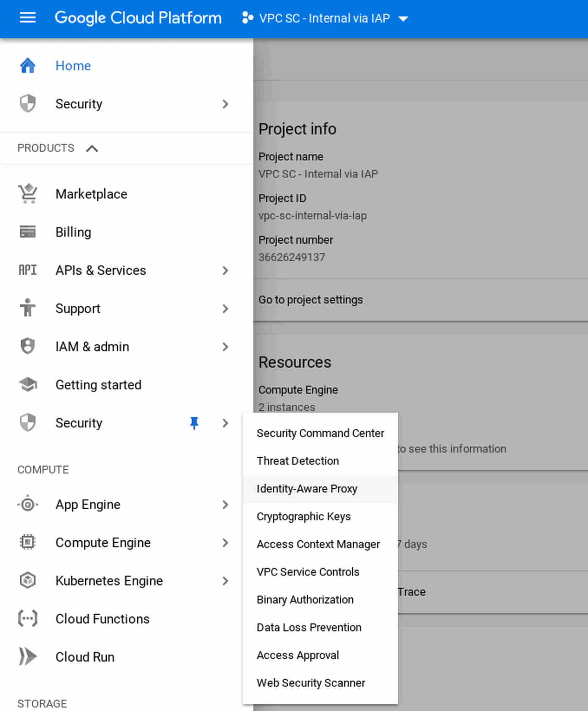Viewport: 588px width, 711px height.
Task: Select Cryptographic Keys from submenu
Action: pyautogui.click(x=320, y=516)
